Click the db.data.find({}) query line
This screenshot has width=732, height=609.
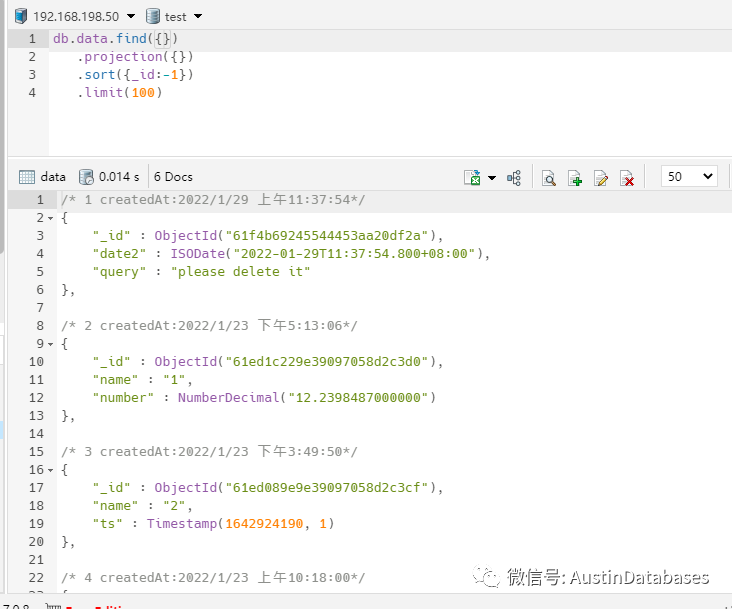point(115,38)
